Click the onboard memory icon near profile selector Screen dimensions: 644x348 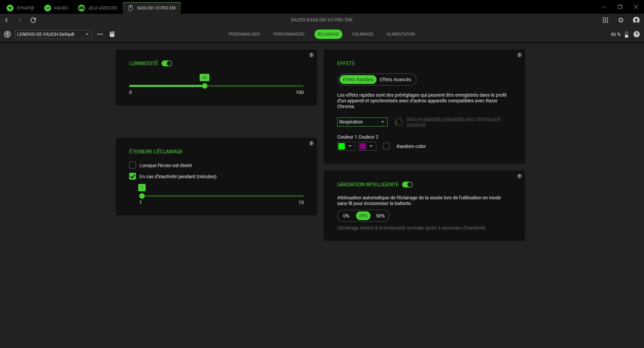click(112, 34)
